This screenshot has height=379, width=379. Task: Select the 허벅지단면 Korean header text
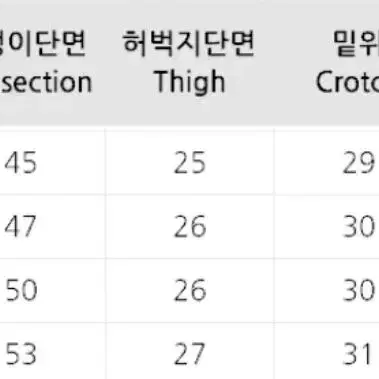coord(189,44)
